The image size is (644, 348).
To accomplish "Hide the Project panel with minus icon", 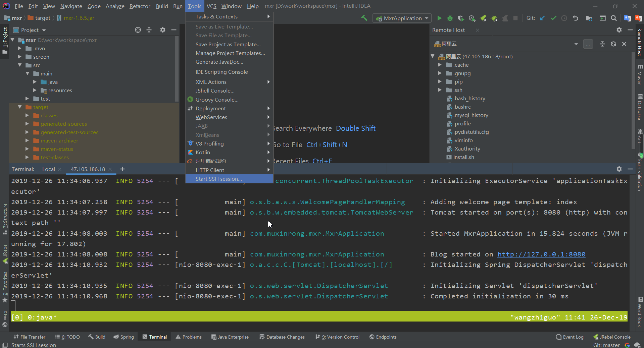I will (174, 30).
